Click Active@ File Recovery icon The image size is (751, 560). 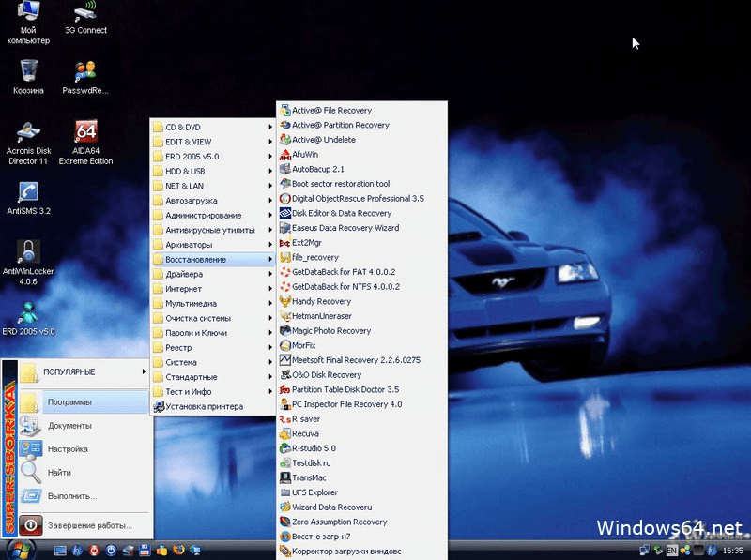click(x=285, y=111)
